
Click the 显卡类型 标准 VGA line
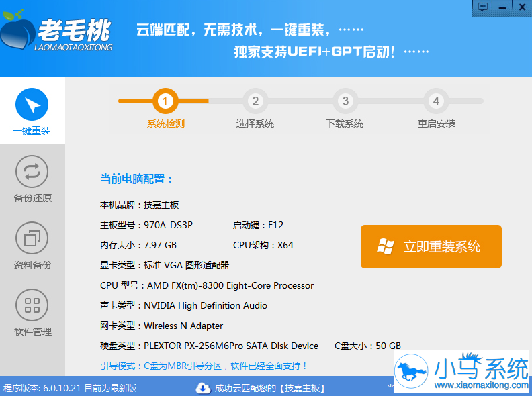(x=165, y=265)
